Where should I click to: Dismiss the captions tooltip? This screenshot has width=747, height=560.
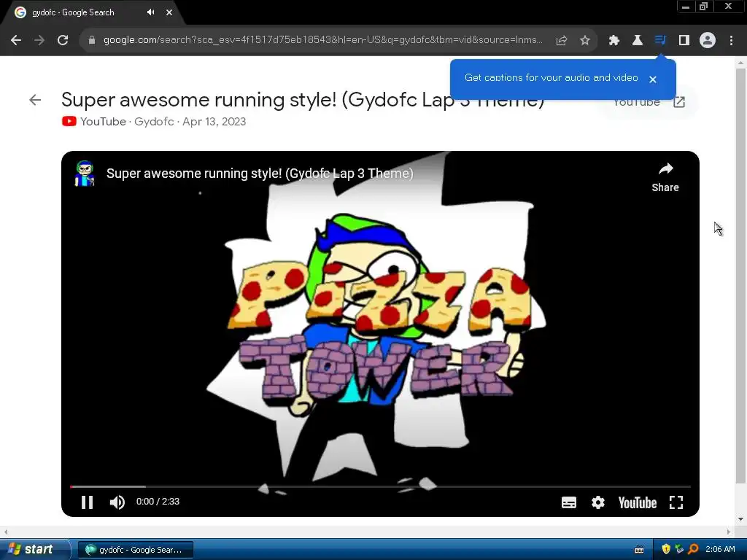pos(653,79)
